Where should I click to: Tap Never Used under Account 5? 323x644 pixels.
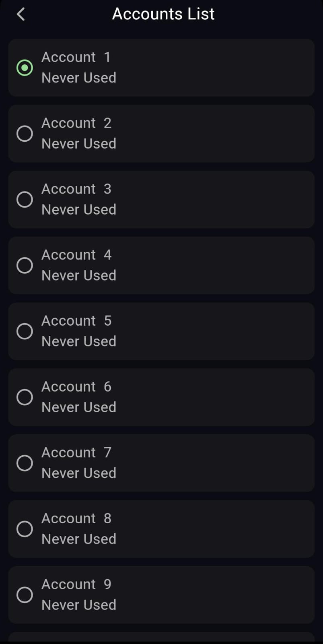[x=79, y=341]
